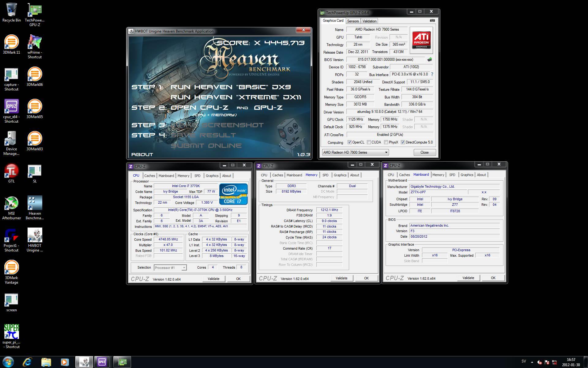Select the GPU-Z taskbar button
Screen dimensions: 588x368
pos(122,362)
